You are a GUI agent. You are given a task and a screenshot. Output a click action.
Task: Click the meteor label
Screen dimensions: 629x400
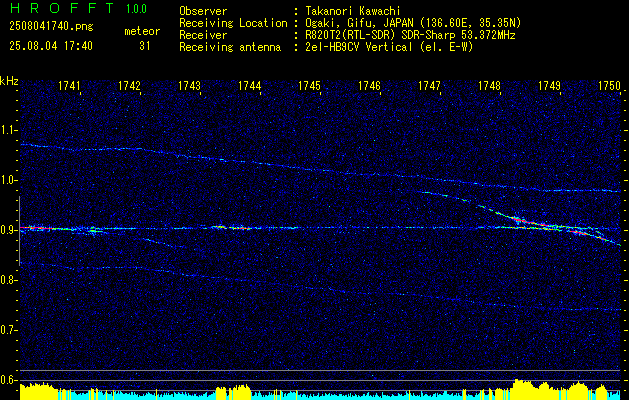[142, 31]
